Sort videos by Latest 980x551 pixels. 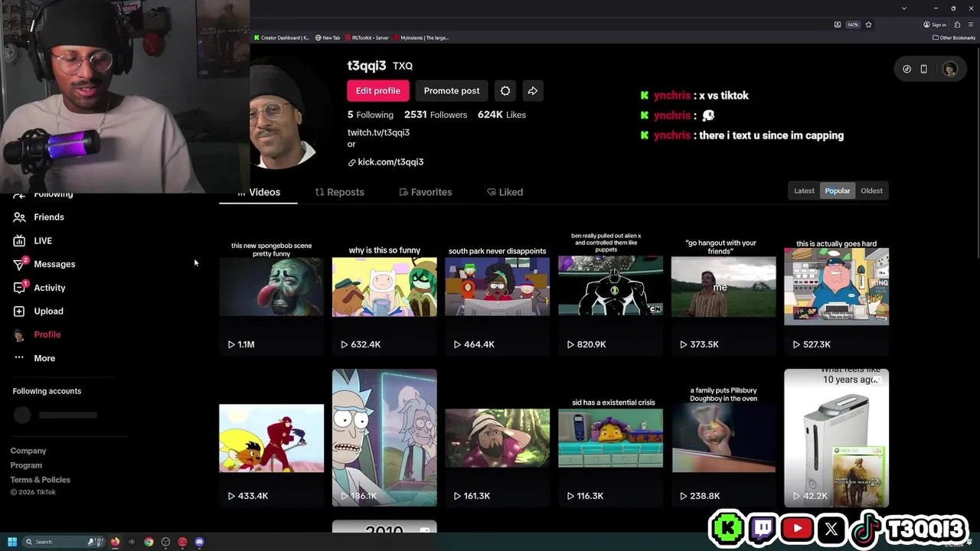pos(804,191)
